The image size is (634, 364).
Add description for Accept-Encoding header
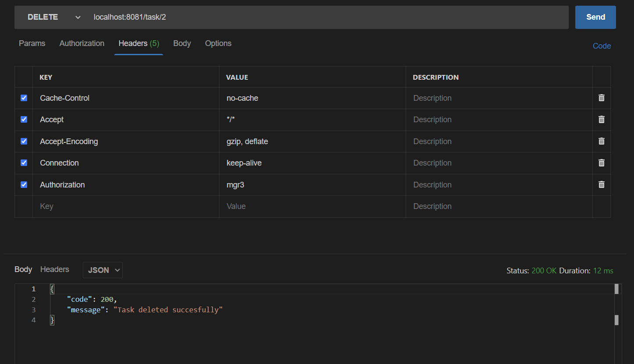[499, 141]
